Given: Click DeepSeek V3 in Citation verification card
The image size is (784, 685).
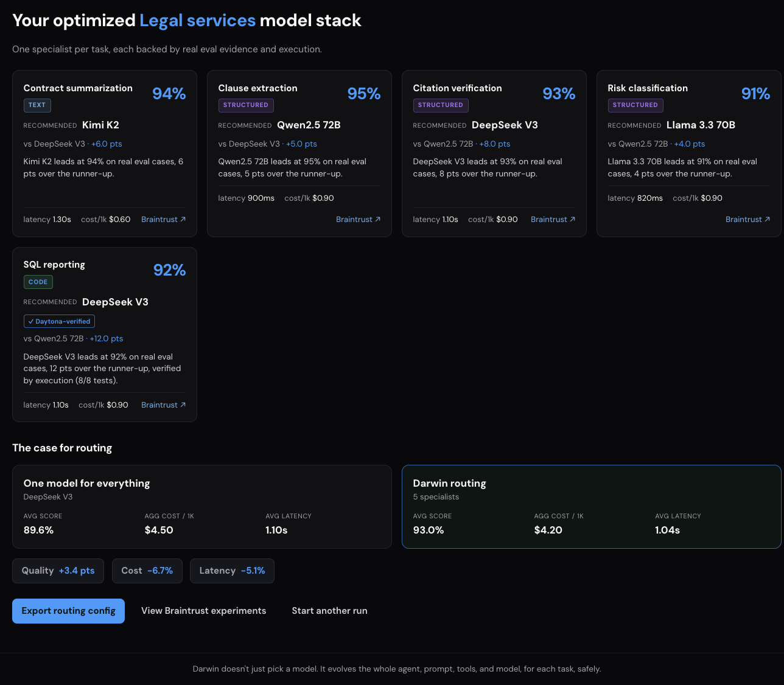Looking at the screenshot, I should pyautogui.click(x=505, y=125).
